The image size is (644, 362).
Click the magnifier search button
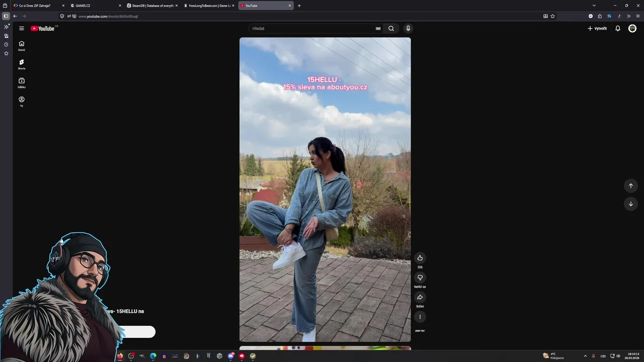(x=391, y=29)
